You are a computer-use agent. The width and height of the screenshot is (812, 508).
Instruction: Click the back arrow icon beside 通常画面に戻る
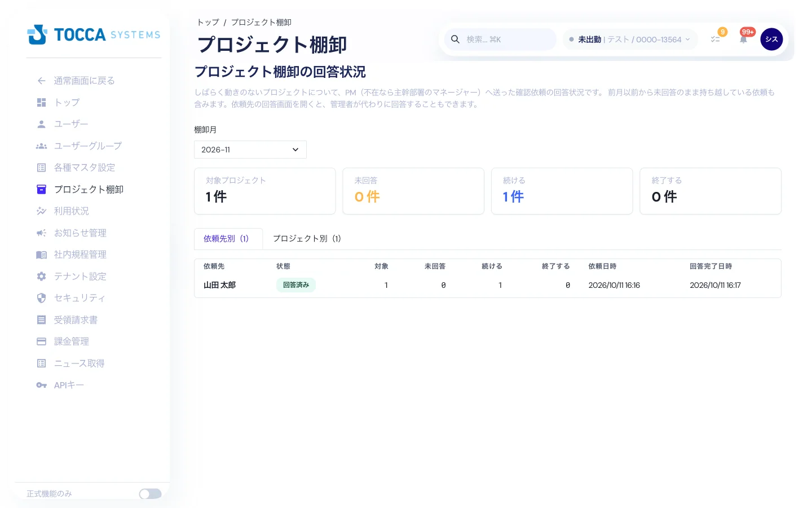click(41, 81)
